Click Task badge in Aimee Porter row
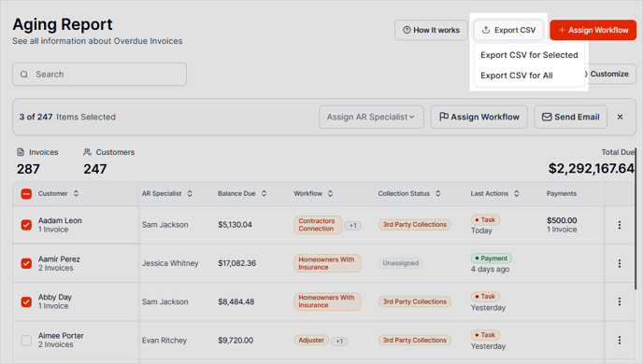Screen dimensions: 643x364 click(x=485, y=335)
